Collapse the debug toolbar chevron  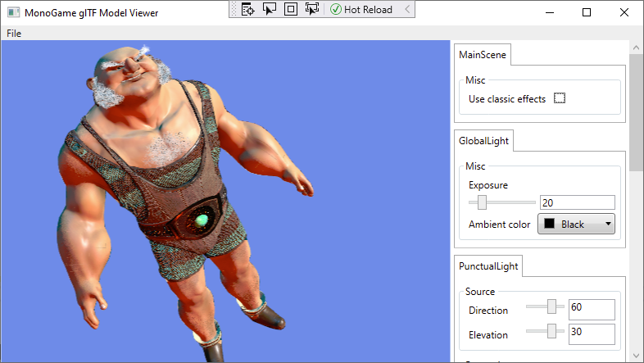(407, 9)
